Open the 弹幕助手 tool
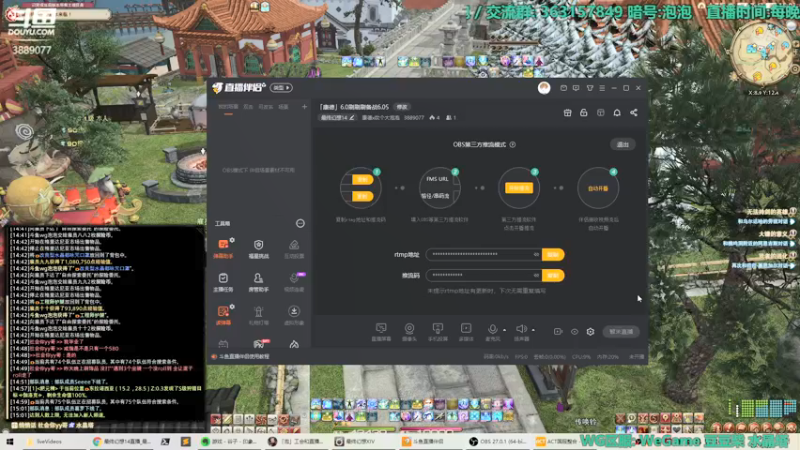The width and height of the screenshot is (800, 450). click(x=223, y=248)
